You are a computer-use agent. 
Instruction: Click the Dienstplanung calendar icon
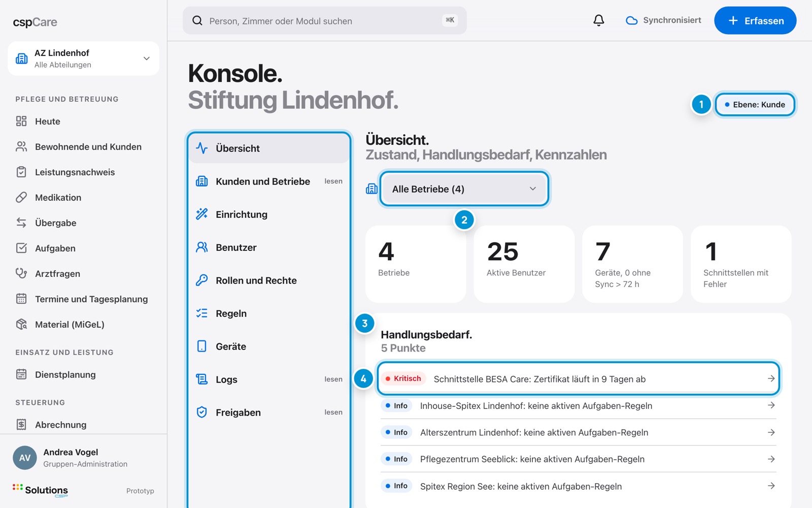[x=21, y=374]
